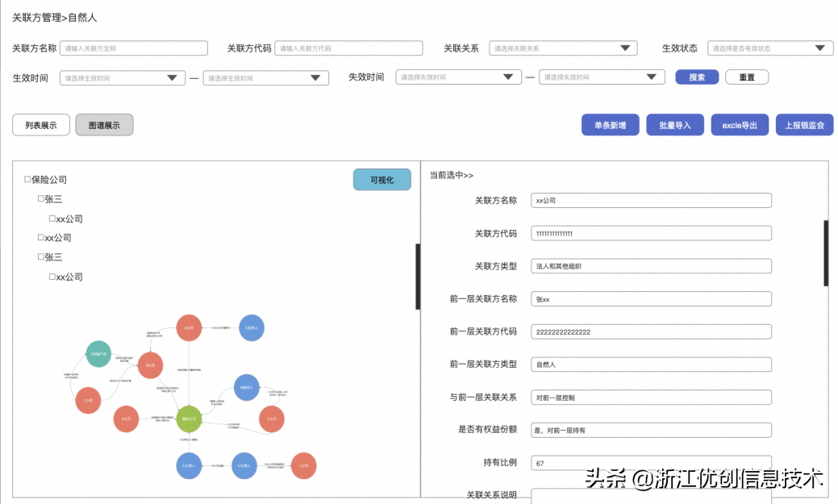Click the excle导出 export button
The width and height of the screenshot is (838, 504).
pyautogui.click(x=739, y=124)
